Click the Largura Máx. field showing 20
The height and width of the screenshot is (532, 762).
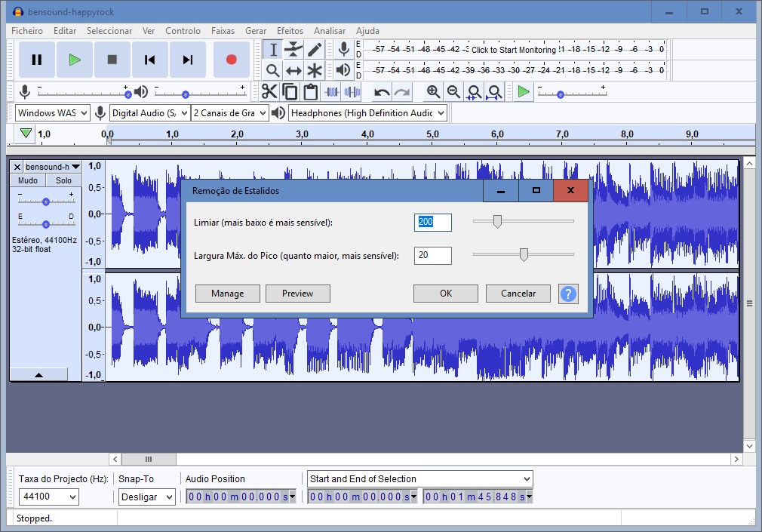click(432, 256)
